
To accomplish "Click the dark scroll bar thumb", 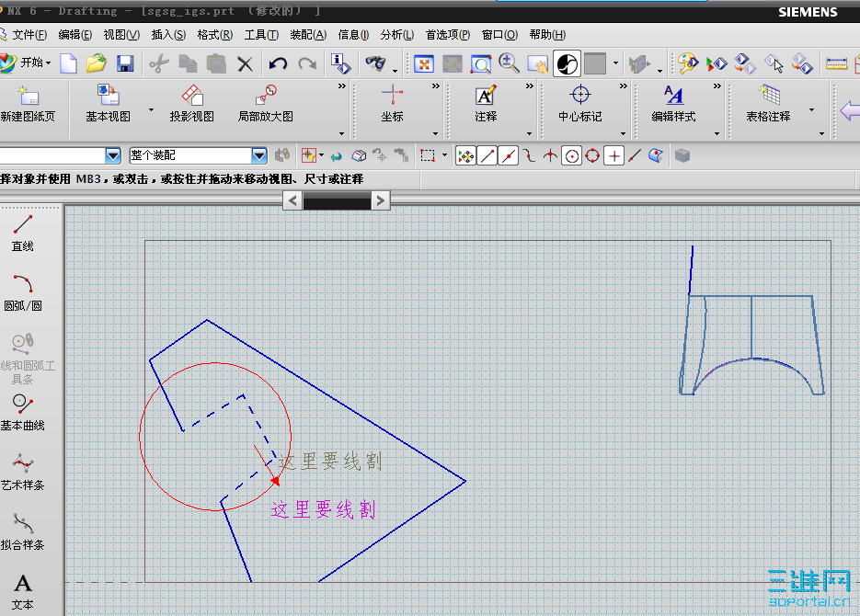I will click(337, 201).
